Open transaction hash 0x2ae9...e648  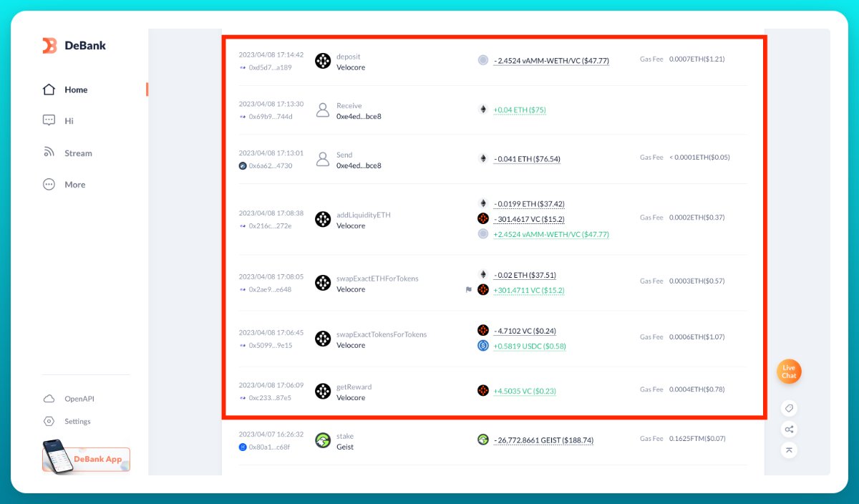270,289
